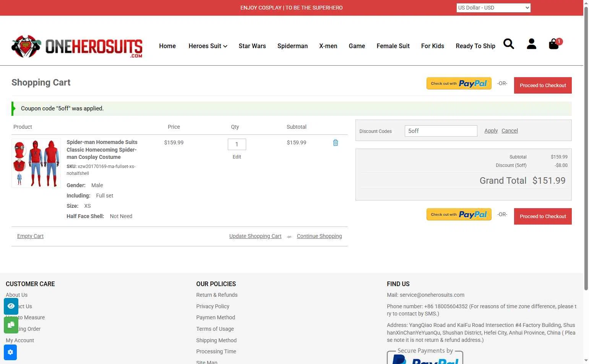The height and width of the screenshot is (364, 589).
Task: Click Update Shopping Cart link
Action: pyautogui.click(x=255, y=236)
